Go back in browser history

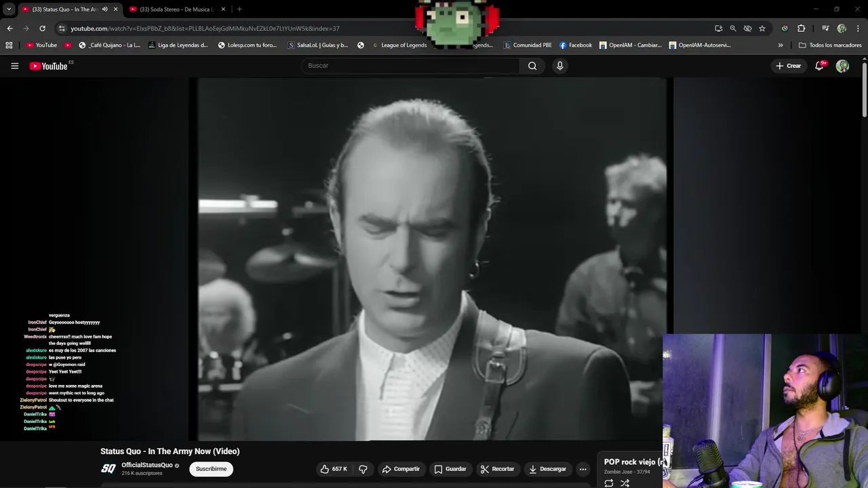point(9,28)
